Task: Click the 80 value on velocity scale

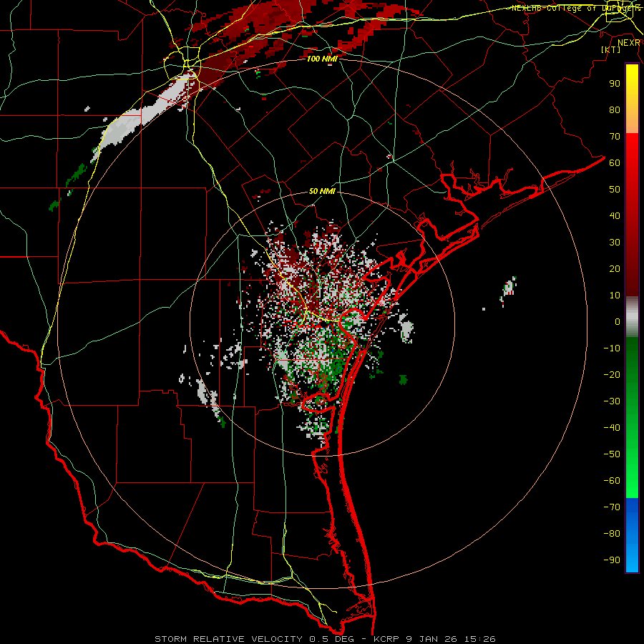Action: click(x=615, y=110)
